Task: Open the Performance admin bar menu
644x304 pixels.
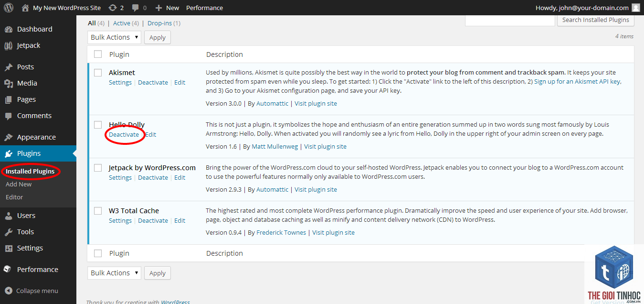Action: pyautogui.click(x=204, y=8)
